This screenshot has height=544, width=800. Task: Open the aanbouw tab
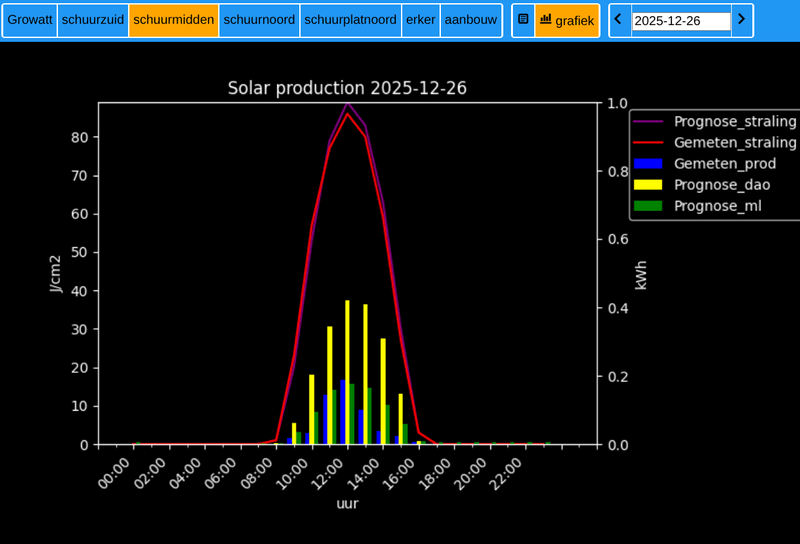click(x=471, y=20)
